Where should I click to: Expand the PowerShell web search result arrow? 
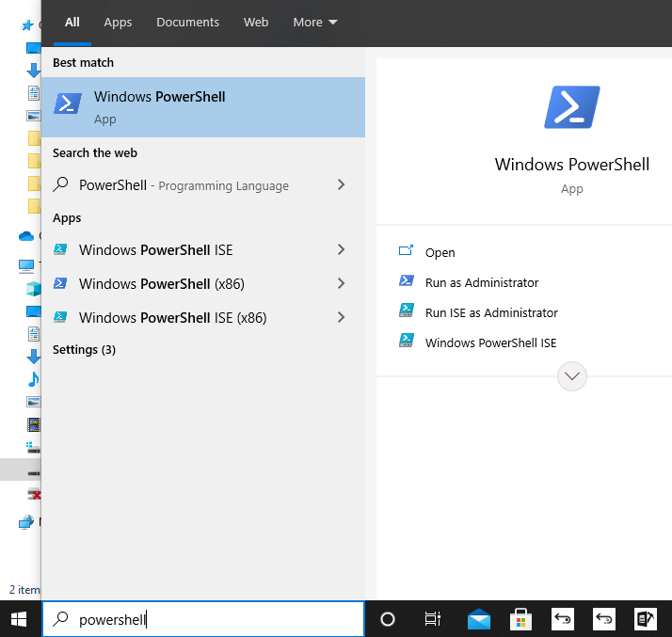point(341,184)
